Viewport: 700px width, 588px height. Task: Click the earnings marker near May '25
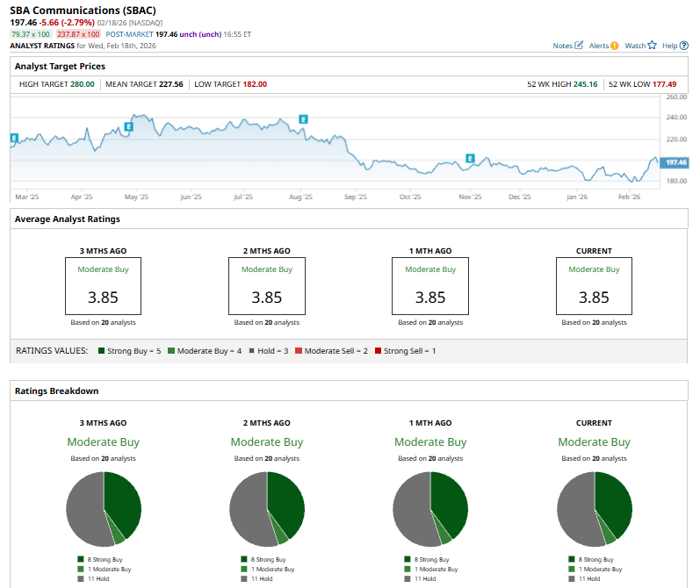click(x=129, y=126)
